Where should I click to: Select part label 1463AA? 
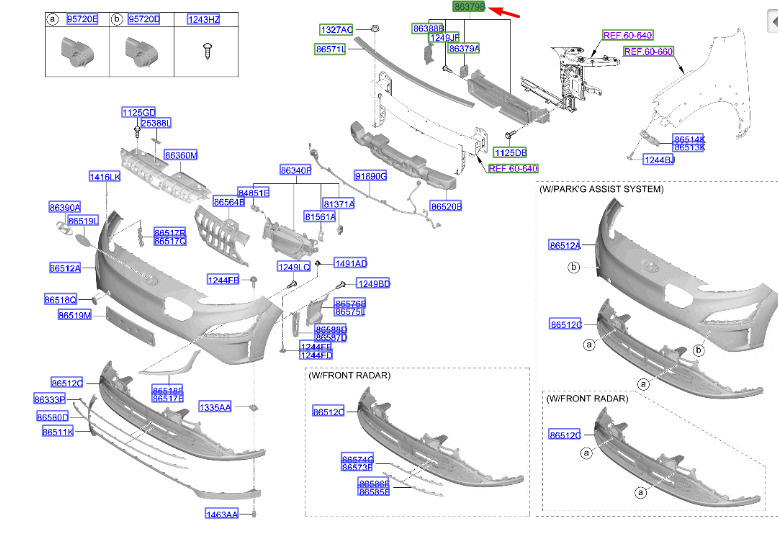pyautogui.click(x=222, y=514)
